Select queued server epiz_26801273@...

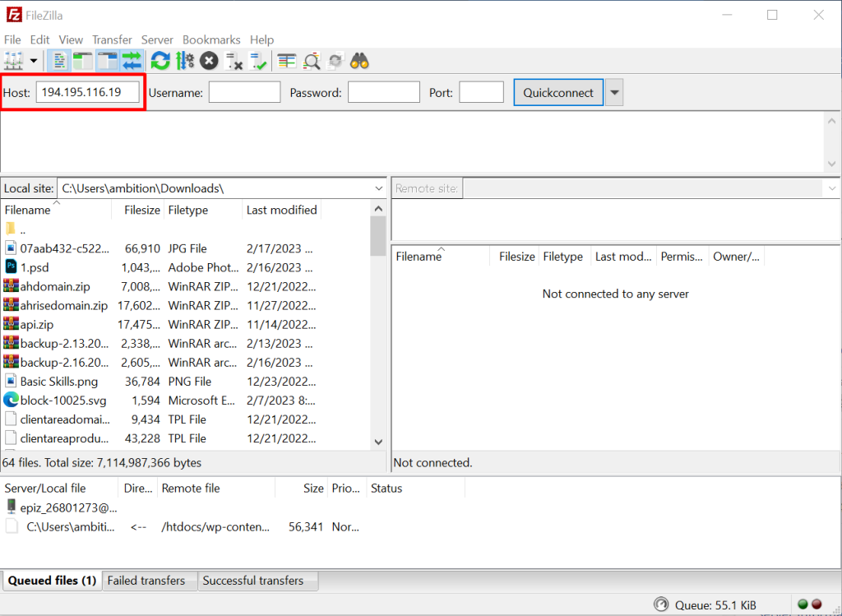[x=61, y=507]
